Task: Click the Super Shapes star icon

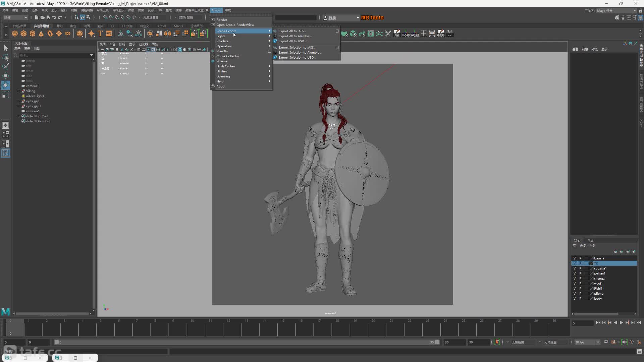Action: [x=91, y=34]
